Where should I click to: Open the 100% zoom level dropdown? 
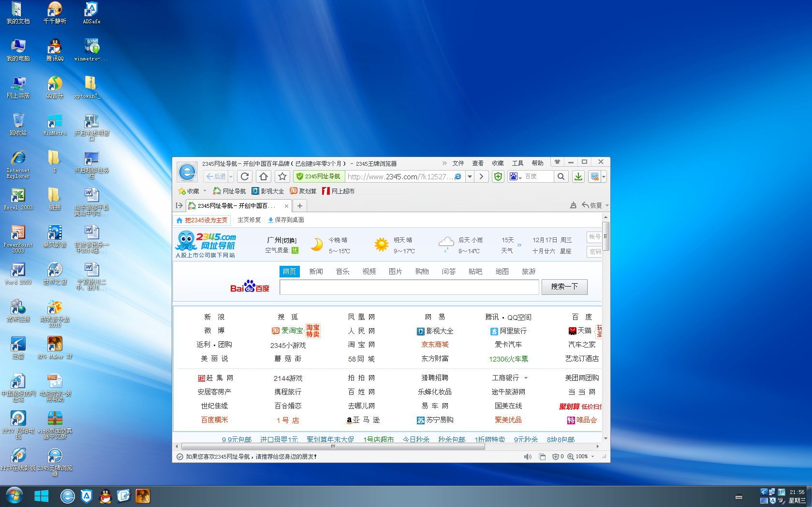585,457
